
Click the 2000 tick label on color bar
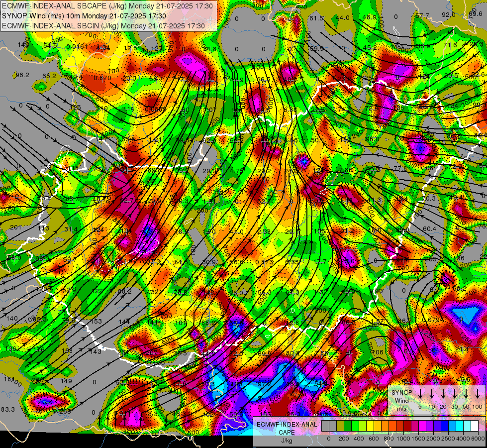point(433,439)
